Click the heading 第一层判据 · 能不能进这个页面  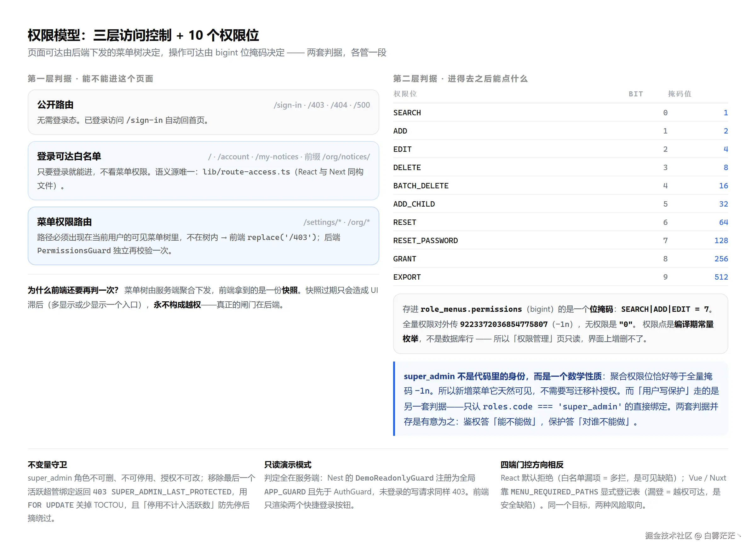(90, 79)
